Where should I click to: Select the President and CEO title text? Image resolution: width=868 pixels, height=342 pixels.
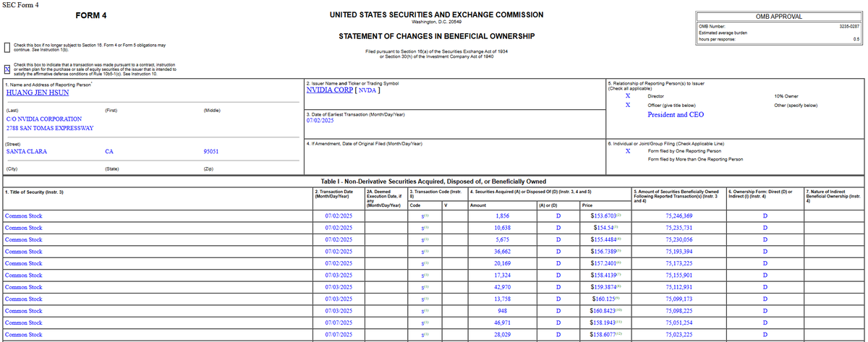point(675,114)
